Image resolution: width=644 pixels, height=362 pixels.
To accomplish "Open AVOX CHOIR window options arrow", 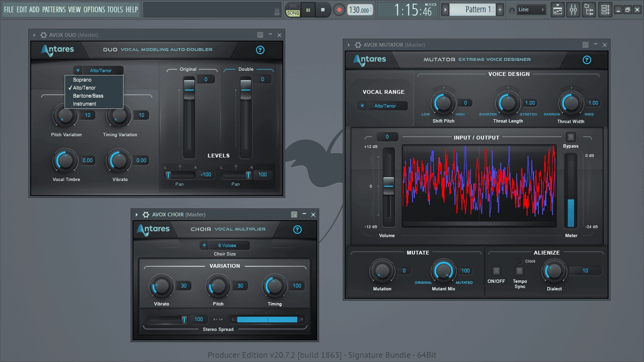I will click(x=137, y=214).
